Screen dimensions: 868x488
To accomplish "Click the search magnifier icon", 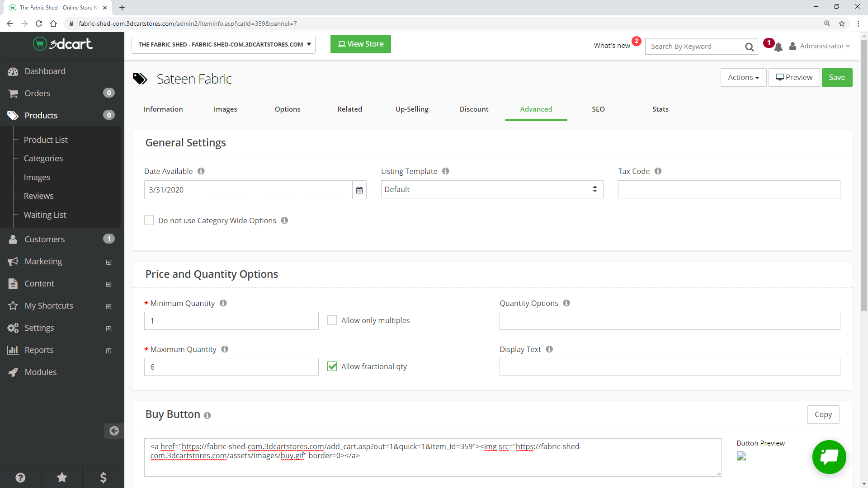I will pyautogui.click(x=749, y=47).
